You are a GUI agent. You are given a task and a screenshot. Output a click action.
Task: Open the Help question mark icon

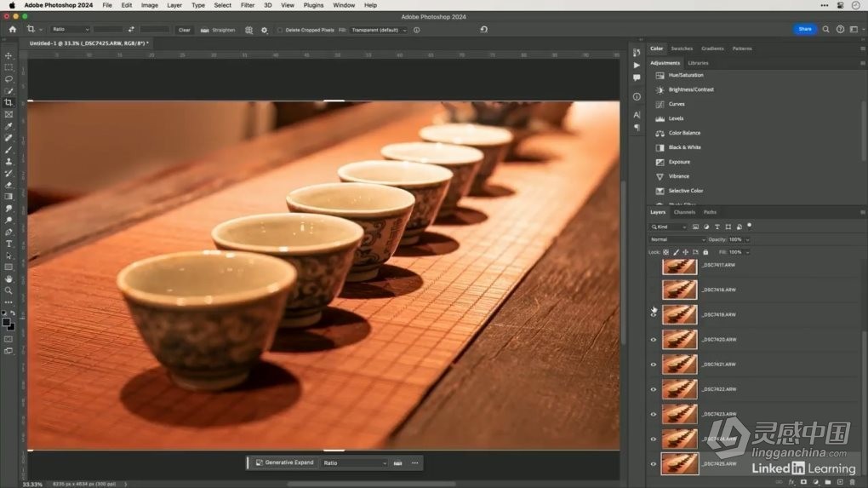[840, 29]
